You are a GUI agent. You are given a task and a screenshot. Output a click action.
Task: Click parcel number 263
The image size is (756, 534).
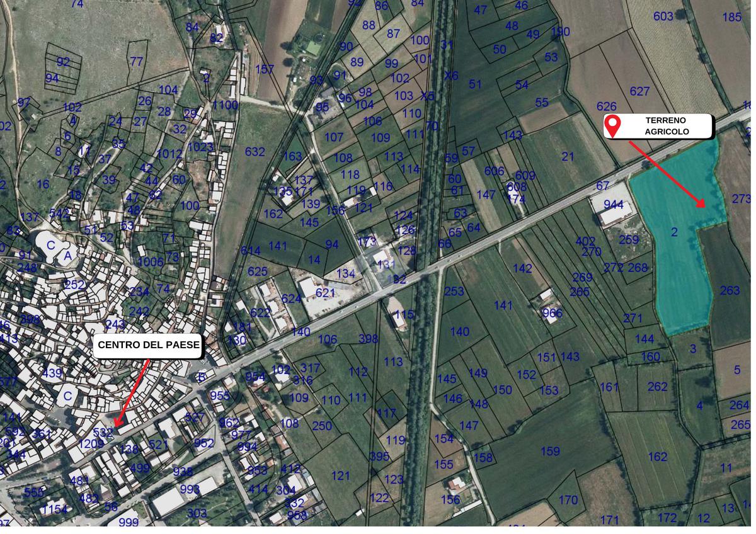730,290
